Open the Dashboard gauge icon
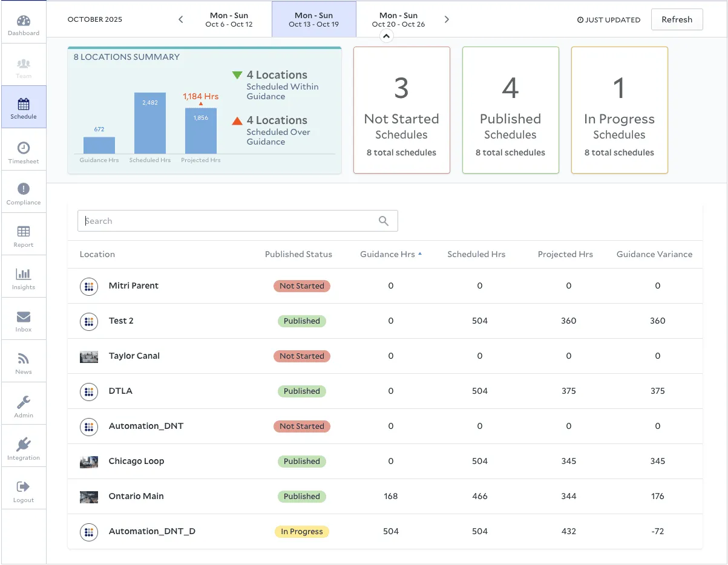 (x=24, y=22)
